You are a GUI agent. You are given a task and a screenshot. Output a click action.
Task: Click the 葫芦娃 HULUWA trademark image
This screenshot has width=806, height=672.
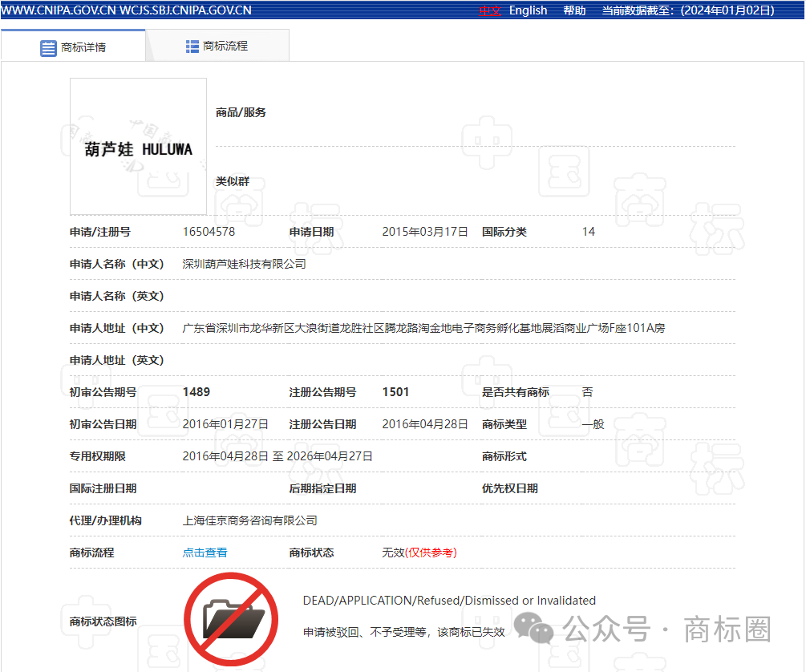(138, 147)
